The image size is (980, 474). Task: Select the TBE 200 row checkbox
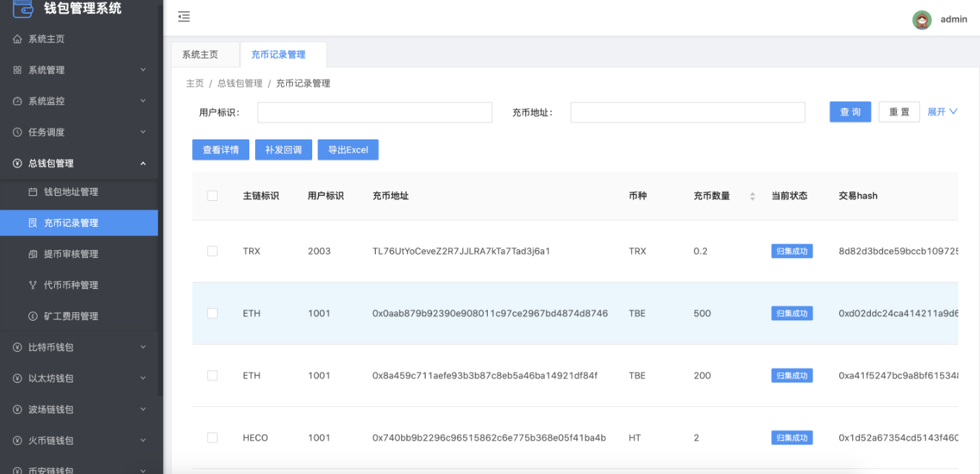coord(212,376)
